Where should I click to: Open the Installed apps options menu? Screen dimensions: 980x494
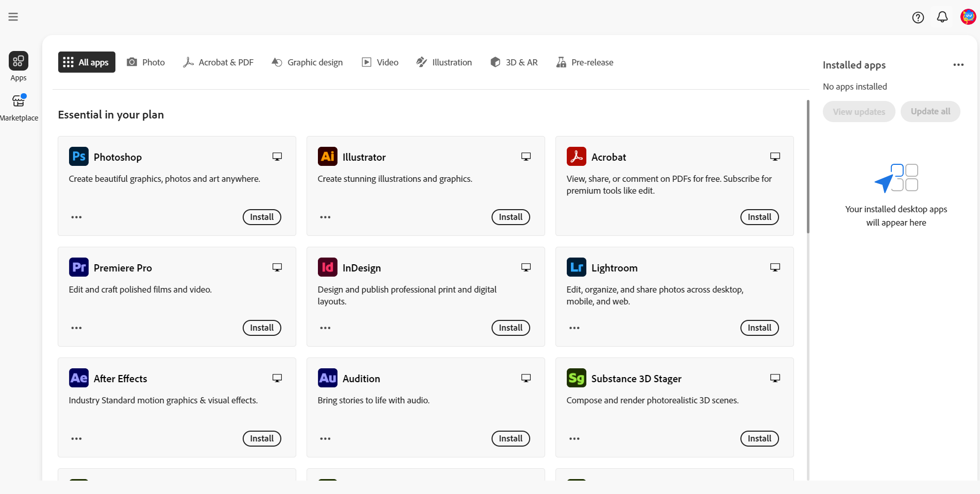tap(958, 64)
